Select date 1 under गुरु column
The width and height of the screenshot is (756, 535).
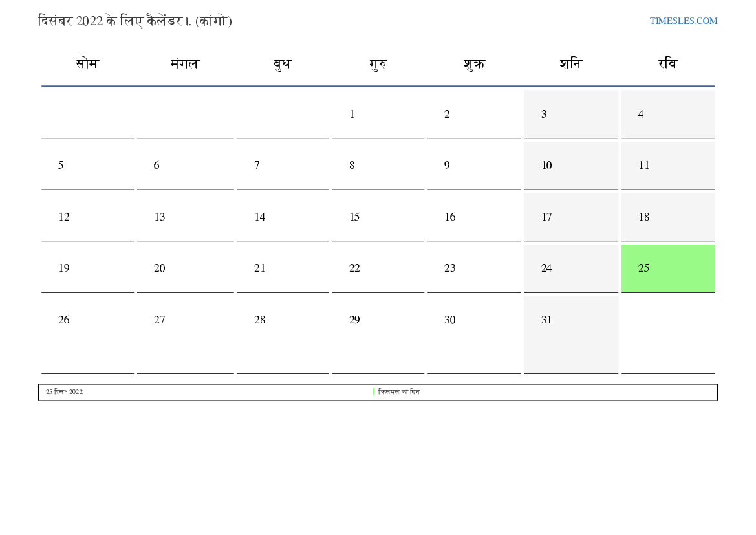(x=352, y=115)
